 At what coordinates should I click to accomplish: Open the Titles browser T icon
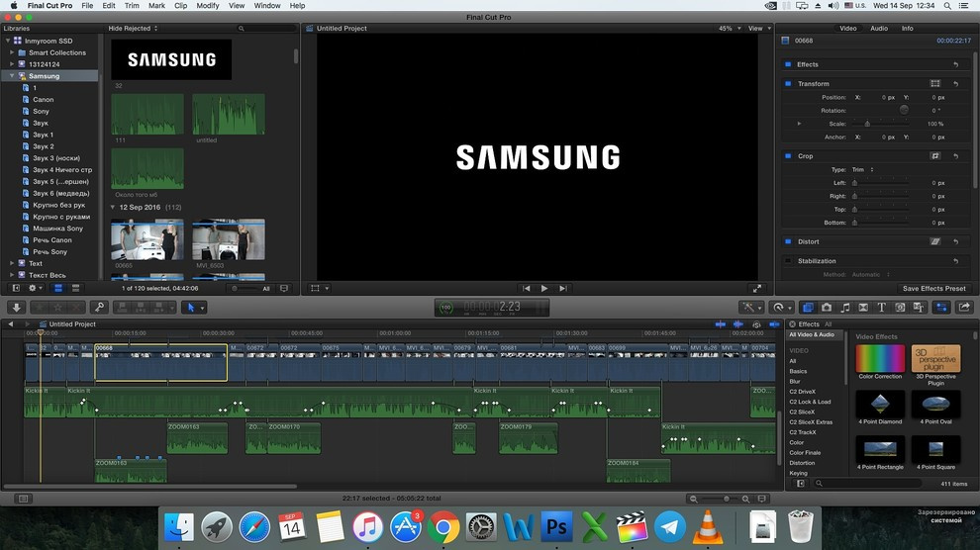click(881, 308)
